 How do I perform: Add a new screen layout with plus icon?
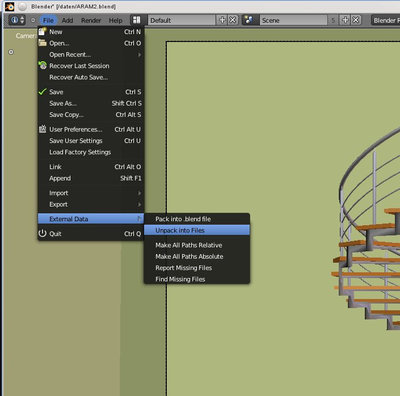(222, 20)
